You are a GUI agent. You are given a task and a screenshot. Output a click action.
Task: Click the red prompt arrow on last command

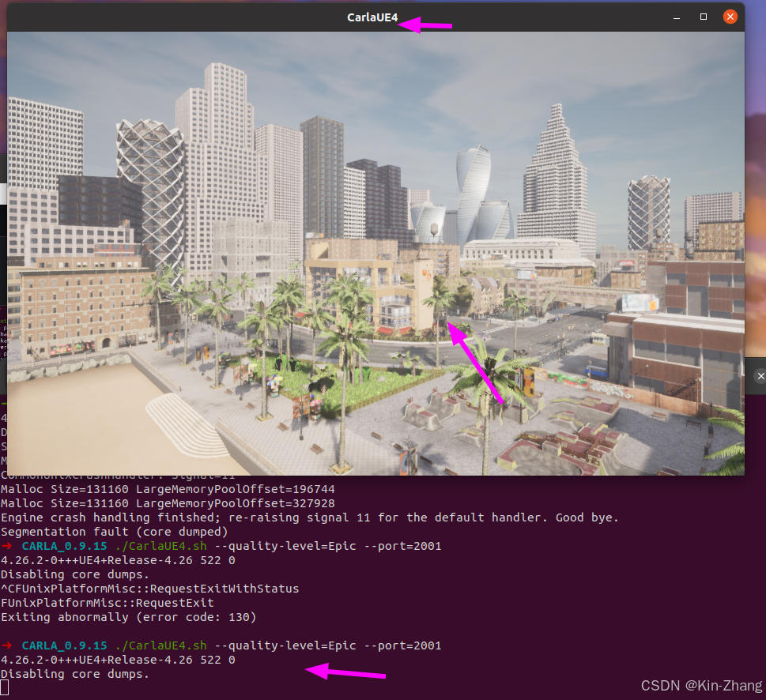click(x=8, y=645)
